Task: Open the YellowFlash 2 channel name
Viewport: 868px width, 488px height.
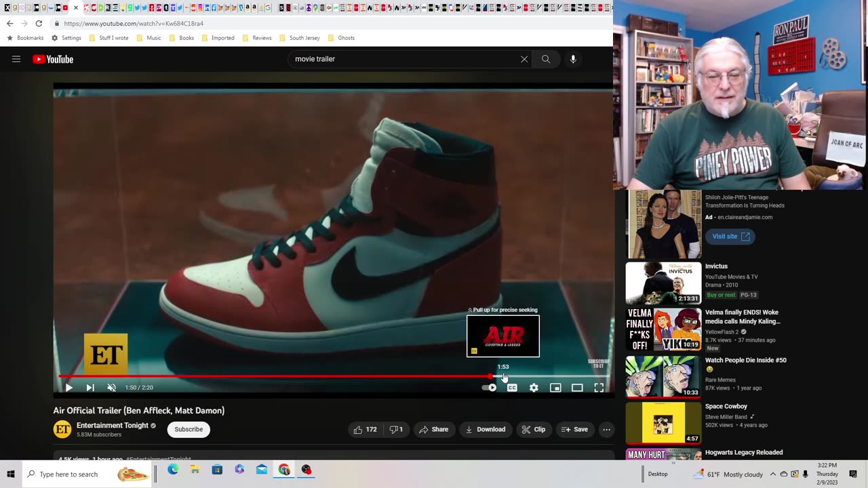Action: point(722,332)
